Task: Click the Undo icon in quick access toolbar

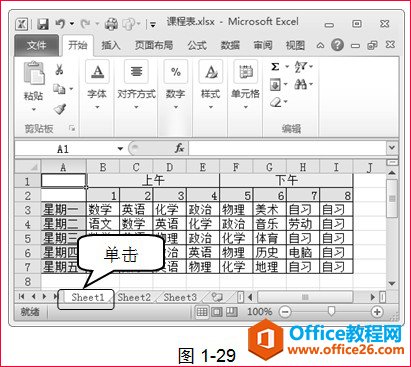Action: pyautogui.click(x=60, y=24)
